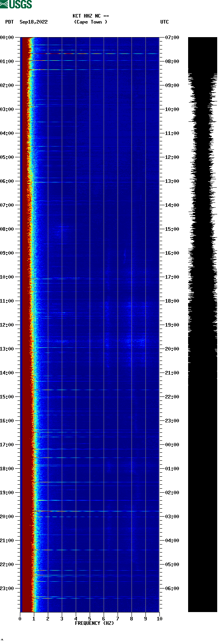Viewport: 220px width, 644px height.
Task: Click the 16:00 PDT time tick
Action: click(7, 421)
